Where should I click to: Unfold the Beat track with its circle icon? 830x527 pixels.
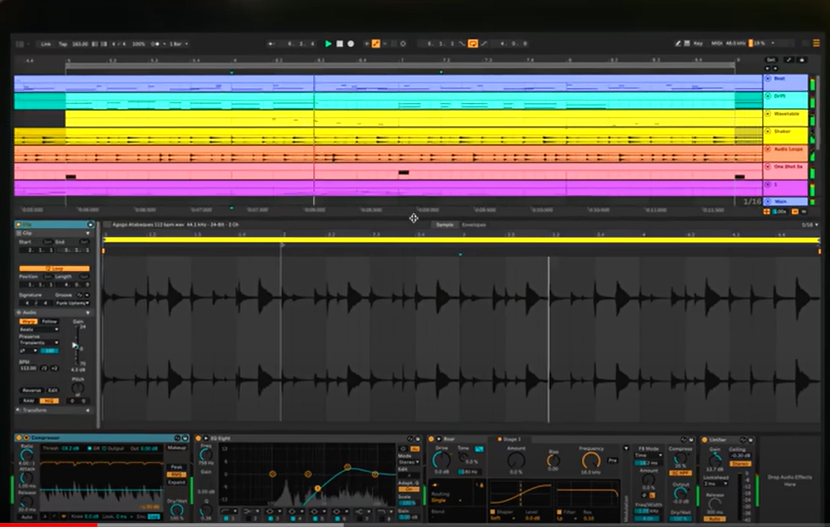coord(768,78)
